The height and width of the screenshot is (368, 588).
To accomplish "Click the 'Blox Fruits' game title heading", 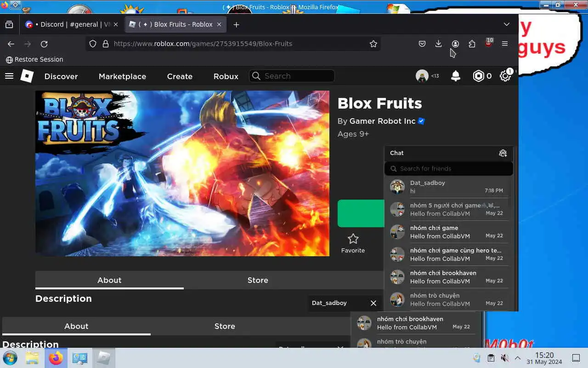I will [x=380, y=103].
